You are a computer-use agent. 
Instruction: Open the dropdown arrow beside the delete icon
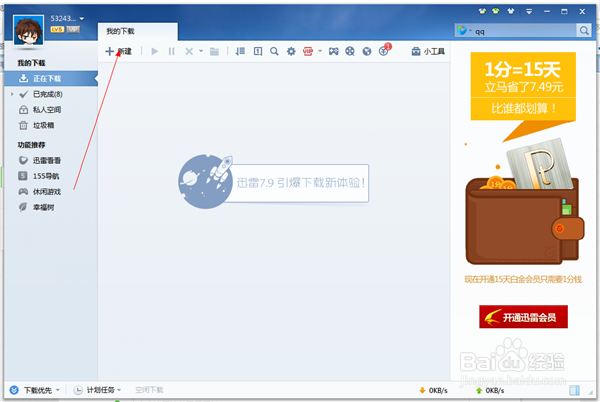(x=201, y=51)
